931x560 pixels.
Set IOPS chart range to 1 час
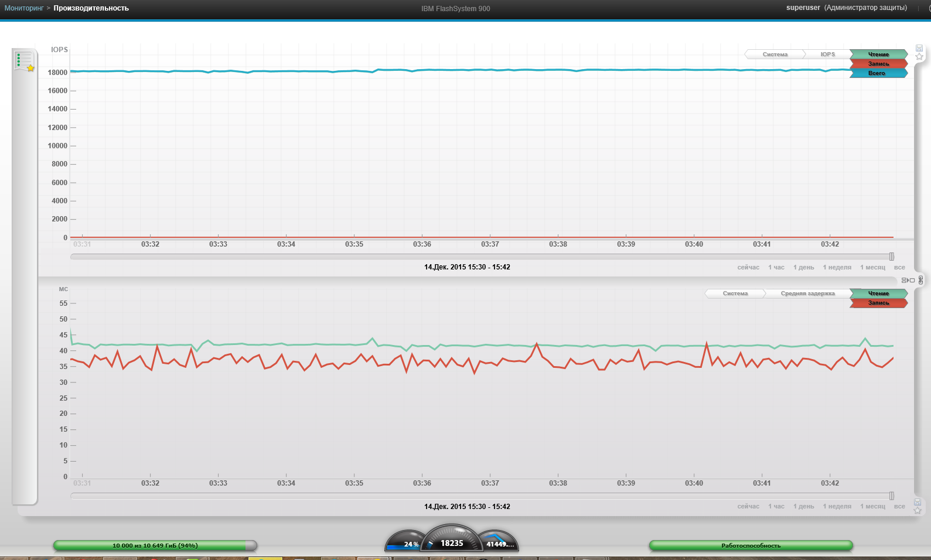[776, 267]
